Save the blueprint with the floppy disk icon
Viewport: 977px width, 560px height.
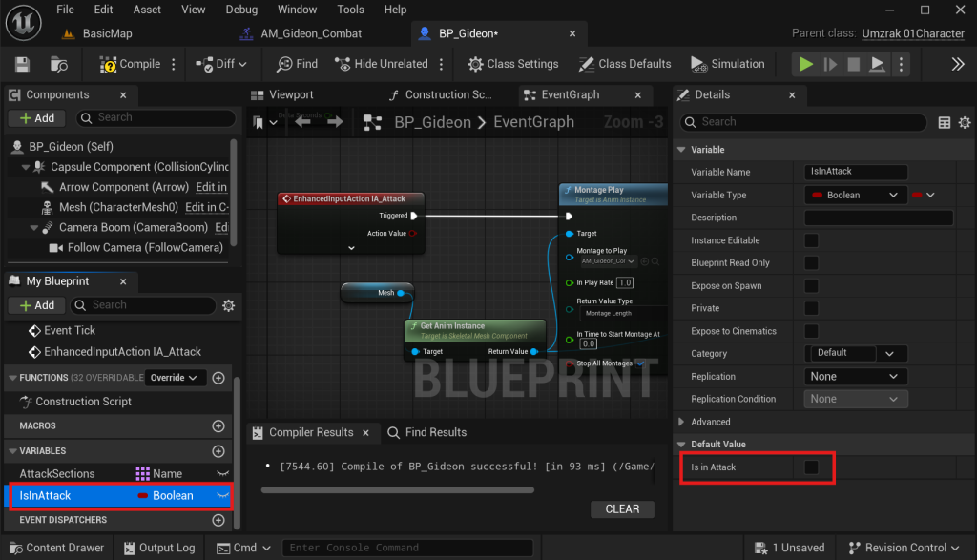click(23, 64)
